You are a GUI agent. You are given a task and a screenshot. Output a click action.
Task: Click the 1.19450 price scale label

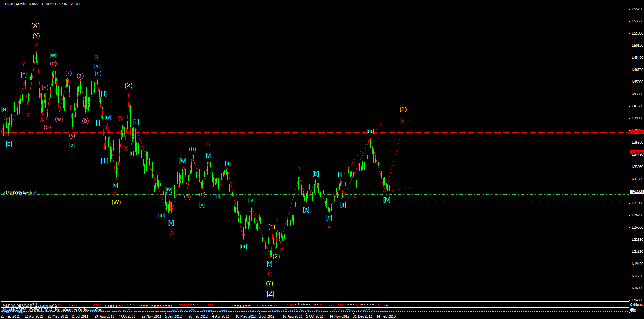click(637, 264)
